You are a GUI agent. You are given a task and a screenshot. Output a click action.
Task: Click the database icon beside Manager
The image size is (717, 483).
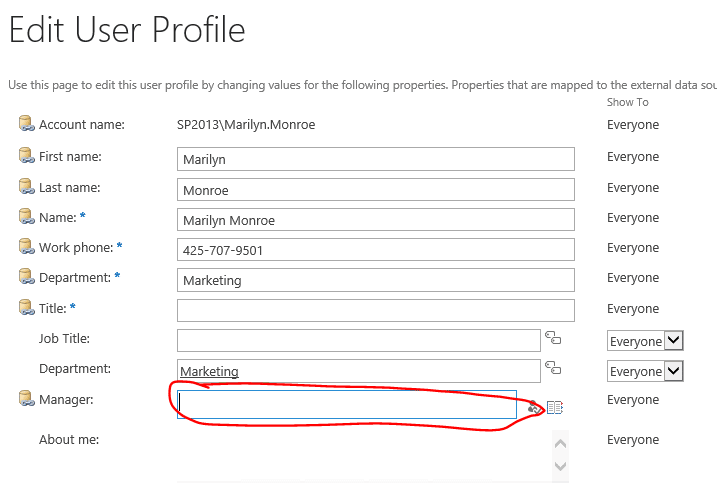coord(26,400)
